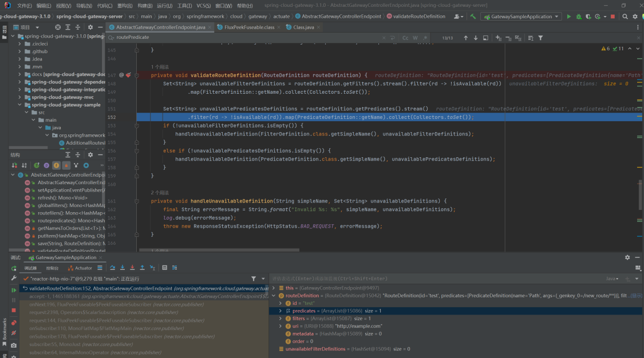Open the search results filter funnel
Screen dimensions: 644x358
[540, 38]
